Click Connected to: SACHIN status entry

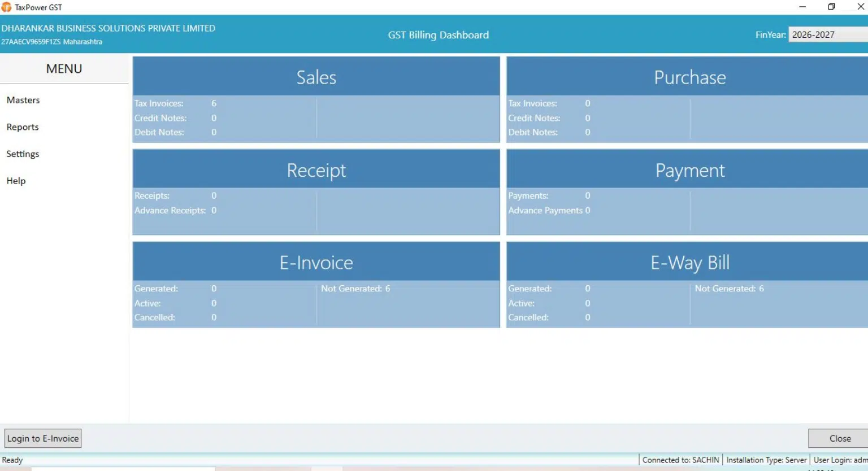point(680,460)
